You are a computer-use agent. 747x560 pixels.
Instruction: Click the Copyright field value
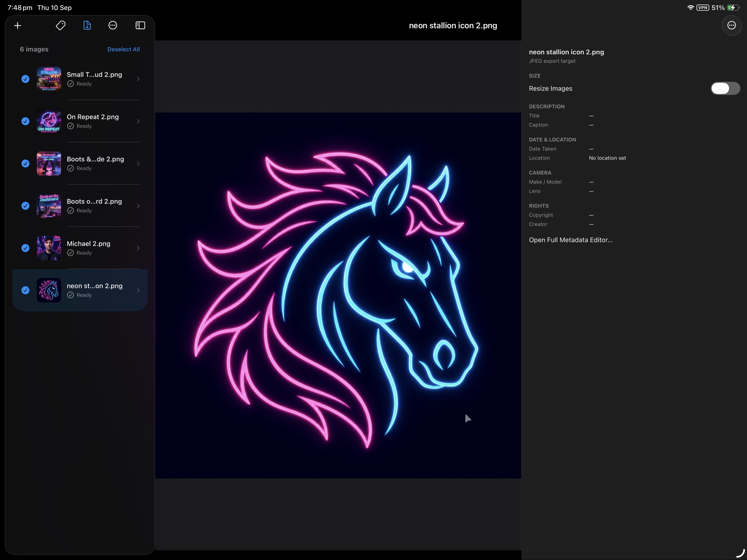point(591,215)
